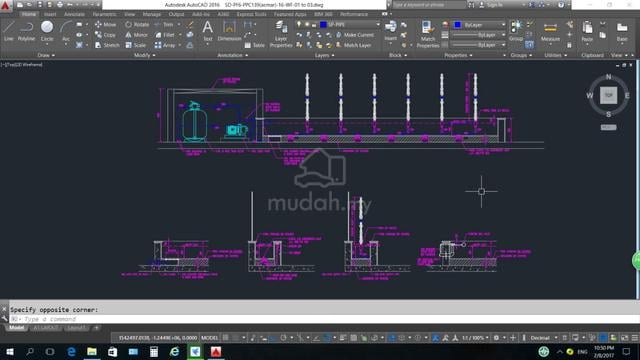This screenshot has width=640, height=360.
Task: Open Windows Start menu
Action: pyautogui.click(x=9, y=351)
